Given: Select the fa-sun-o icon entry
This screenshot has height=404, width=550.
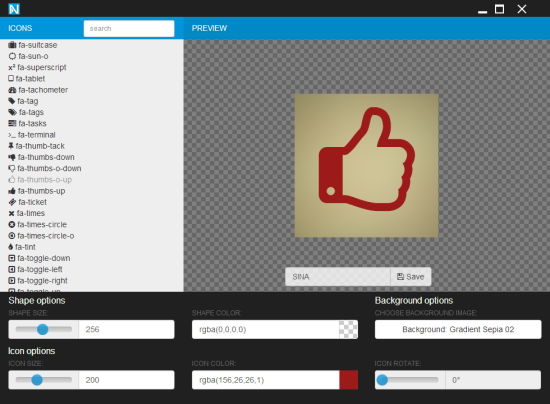Looking at the screenshot, I should tap(28, 56).
